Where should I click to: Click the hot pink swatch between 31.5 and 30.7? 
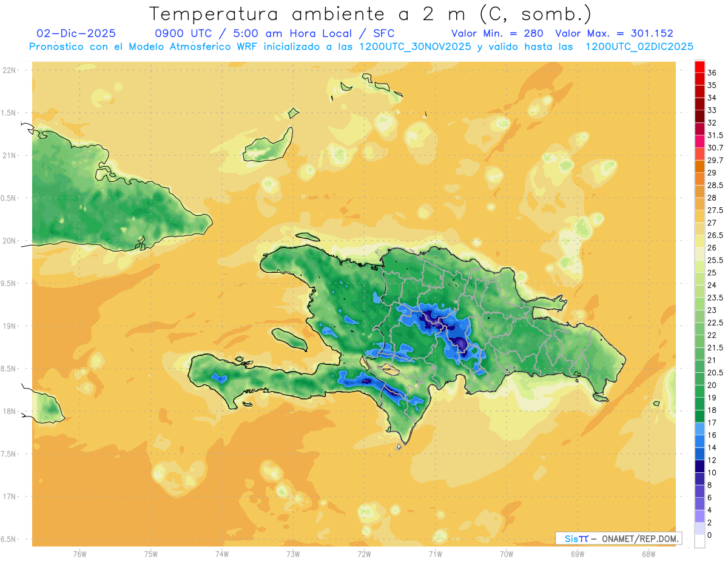tap(699, 142)
